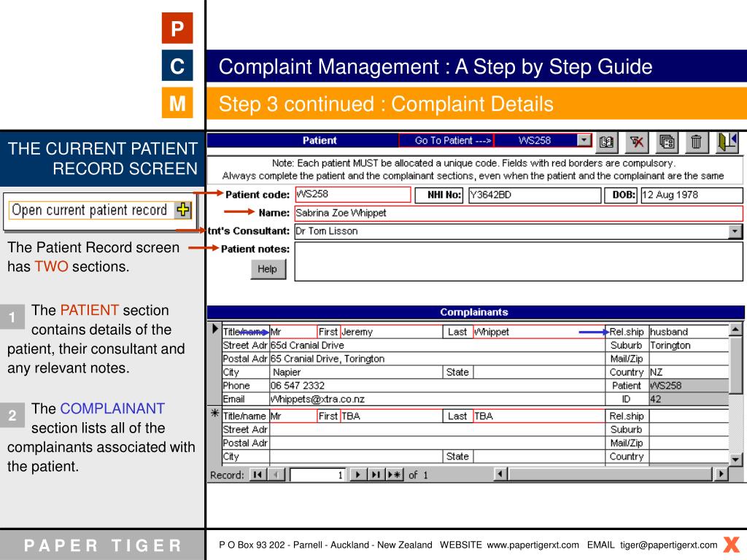This screenshot has width=747, height=560.
Task: Click the Country field NZ
Action: [689, 372]
